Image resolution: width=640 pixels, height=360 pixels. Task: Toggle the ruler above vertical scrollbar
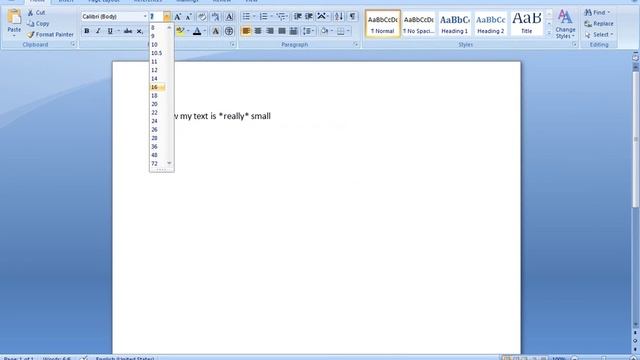click(x=635, y=58)
